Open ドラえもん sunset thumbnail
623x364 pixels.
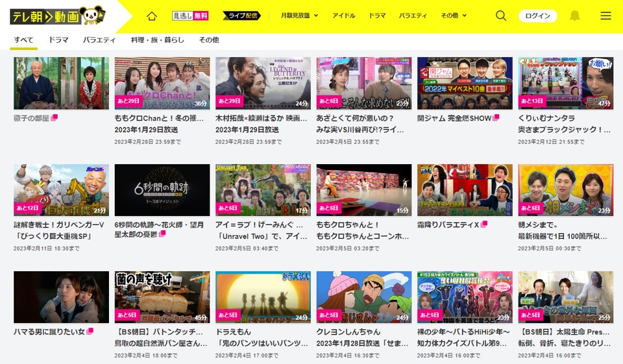tap(263, 297)
